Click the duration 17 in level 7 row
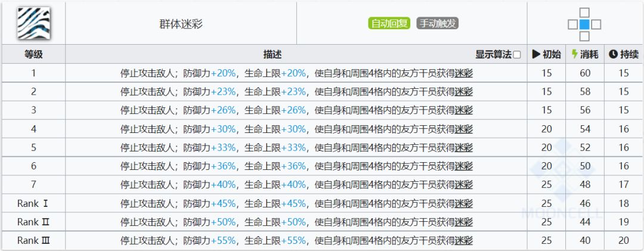 [x=624, y=185]
